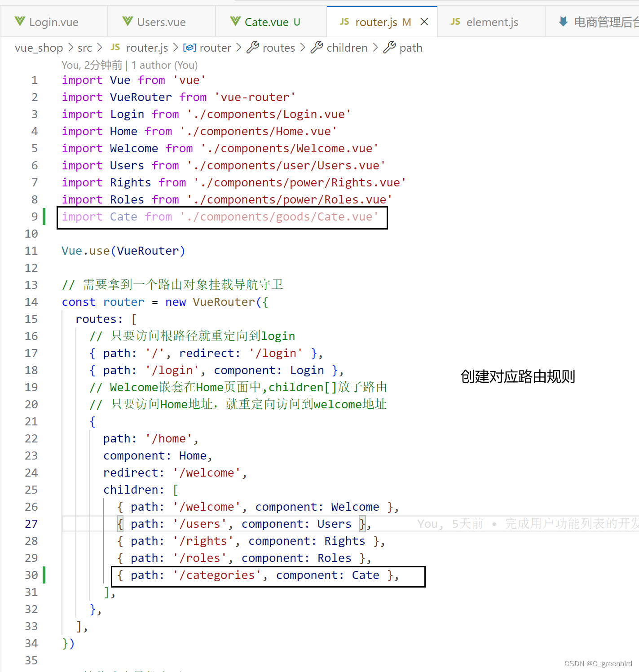Click 'routes:' key on line 15
639x672 pixels.
pyautogui.click(x=99, y=319)
